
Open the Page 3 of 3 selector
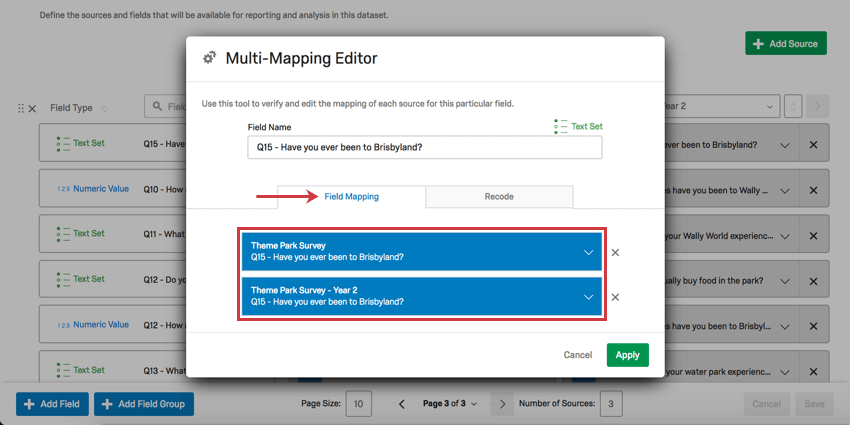click(x=449, y=404)
